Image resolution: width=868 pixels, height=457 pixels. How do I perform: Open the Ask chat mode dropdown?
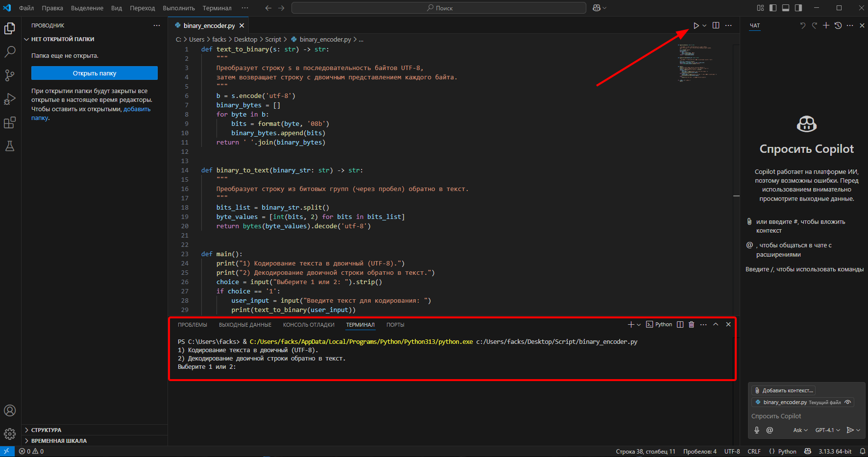800,430
